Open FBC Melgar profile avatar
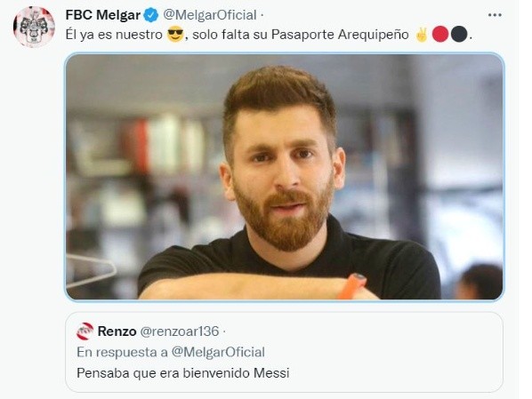The image size is (532, 399). tap(34, 27)
